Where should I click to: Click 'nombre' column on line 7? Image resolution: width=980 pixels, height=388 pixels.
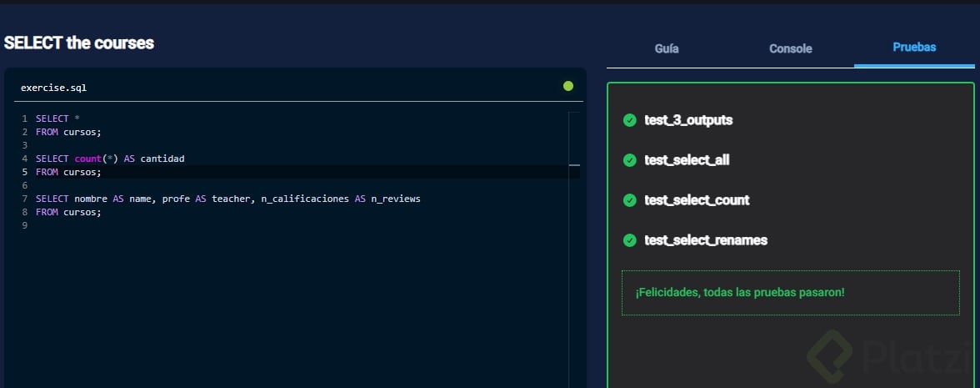91,199
